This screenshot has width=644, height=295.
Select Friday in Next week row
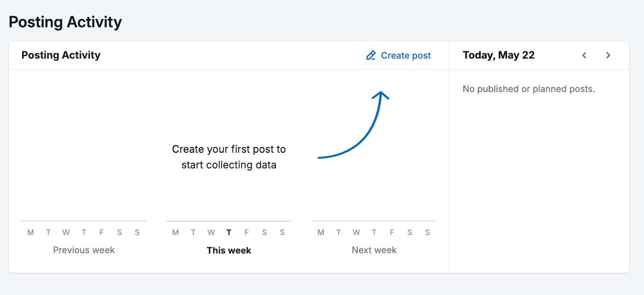pyautogui.click(x=392, y=232)
